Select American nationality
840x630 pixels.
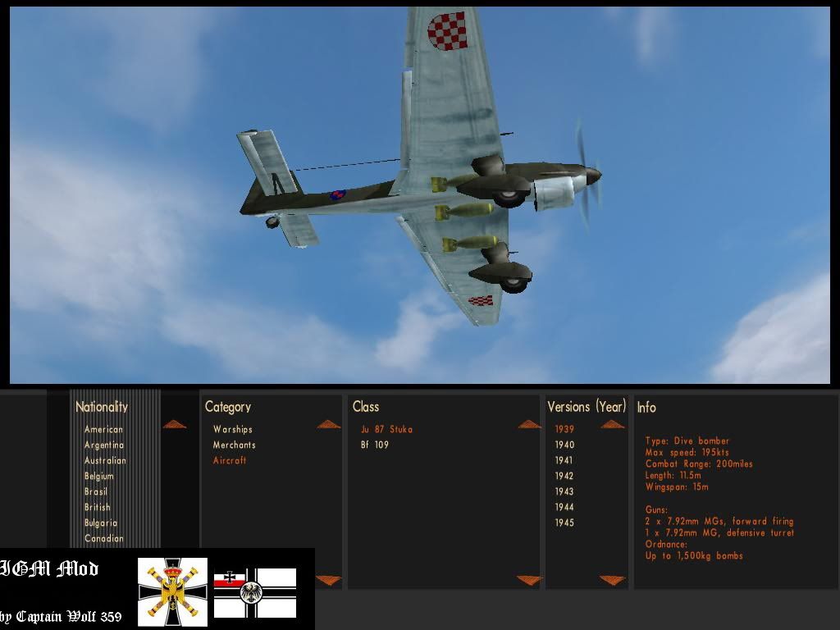tap(103, 429)
